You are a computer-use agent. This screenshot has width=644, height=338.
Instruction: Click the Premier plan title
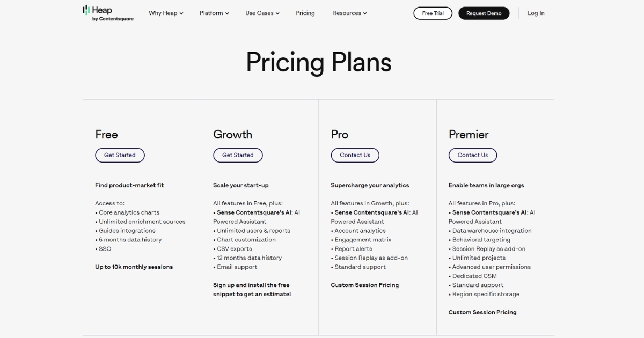pyautogui.click(x=468, y=135)
